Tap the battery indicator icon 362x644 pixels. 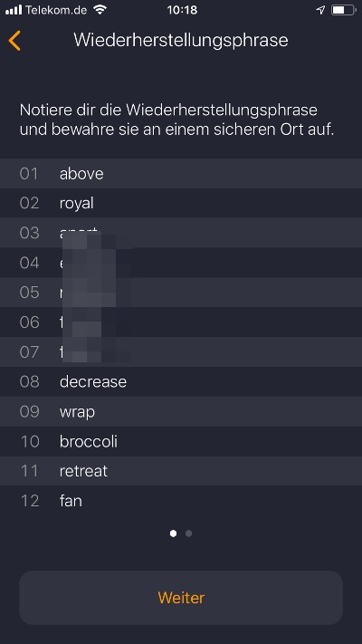click(x=343, y=10)
